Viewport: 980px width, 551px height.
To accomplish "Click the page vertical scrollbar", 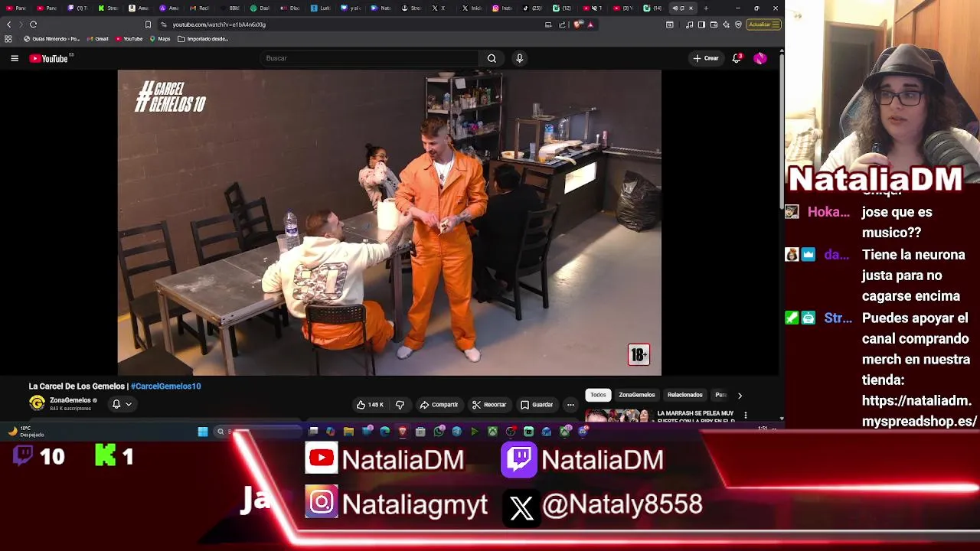I will coord(781,130).
